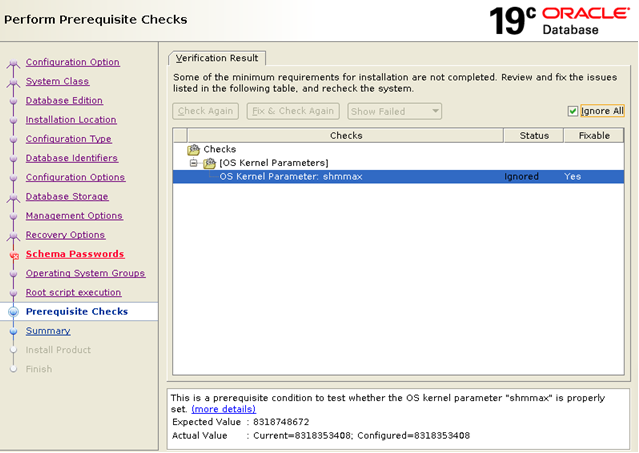Click the Check Again button
Image resolution: width=639 pixels, height=453 pixels.
pos(205,111)
